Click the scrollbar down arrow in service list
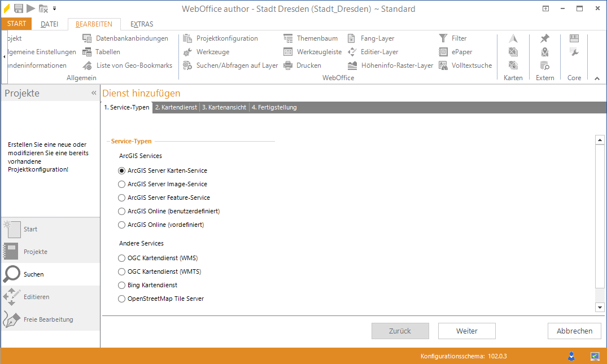 pos(600,307)
